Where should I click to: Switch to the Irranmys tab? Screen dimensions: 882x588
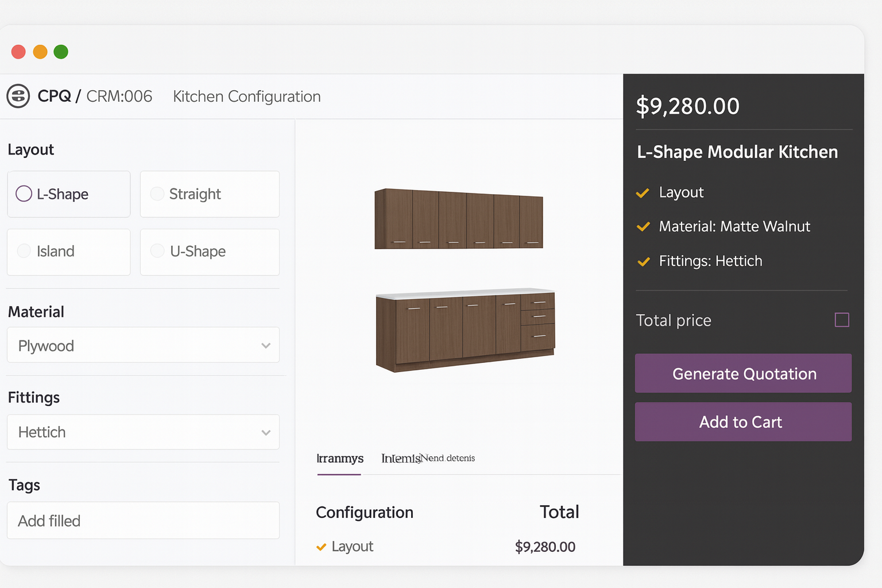click(339, 459)
